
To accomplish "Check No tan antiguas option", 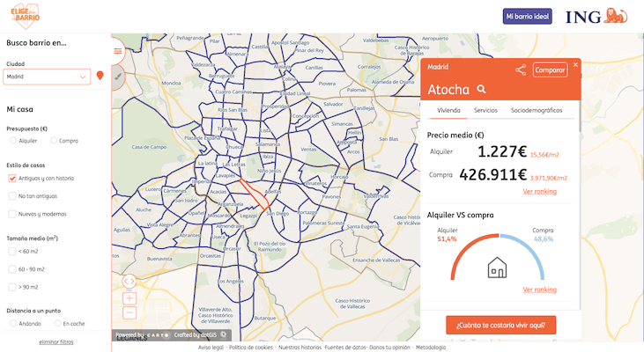I will click(x=12, y=196).
